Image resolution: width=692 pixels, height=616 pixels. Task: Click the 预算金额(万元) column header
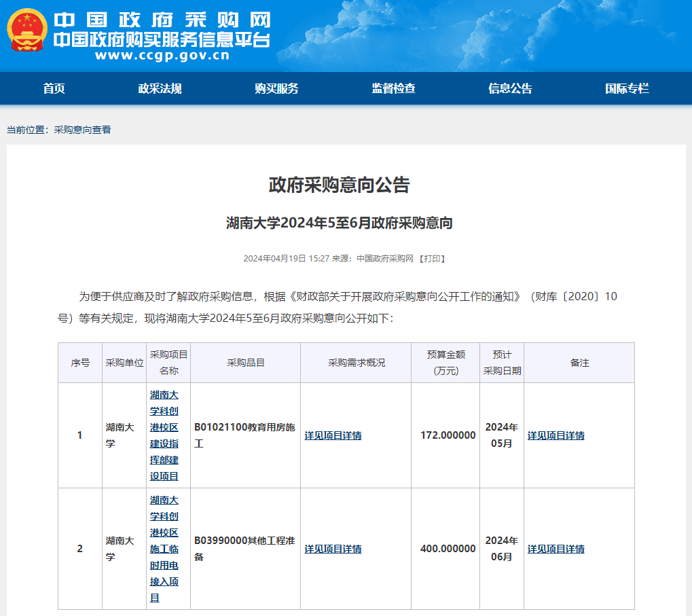coord(445,363)
